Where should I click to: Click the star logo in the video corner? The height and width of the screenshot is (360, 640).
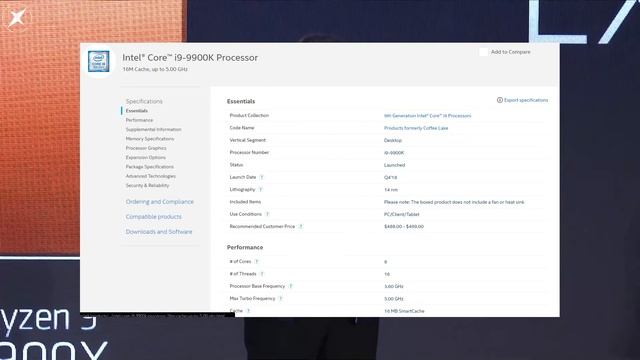coord(17,18)
